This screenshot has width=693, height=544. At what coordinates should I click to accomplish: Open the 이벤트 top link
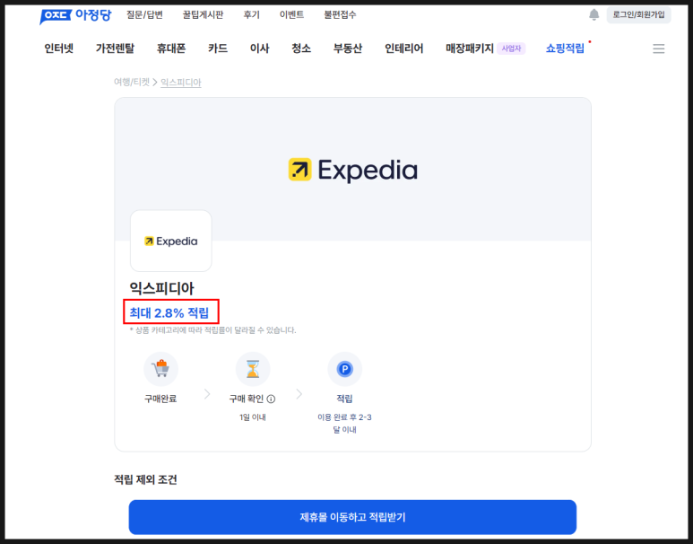click(x=292, y=15)
